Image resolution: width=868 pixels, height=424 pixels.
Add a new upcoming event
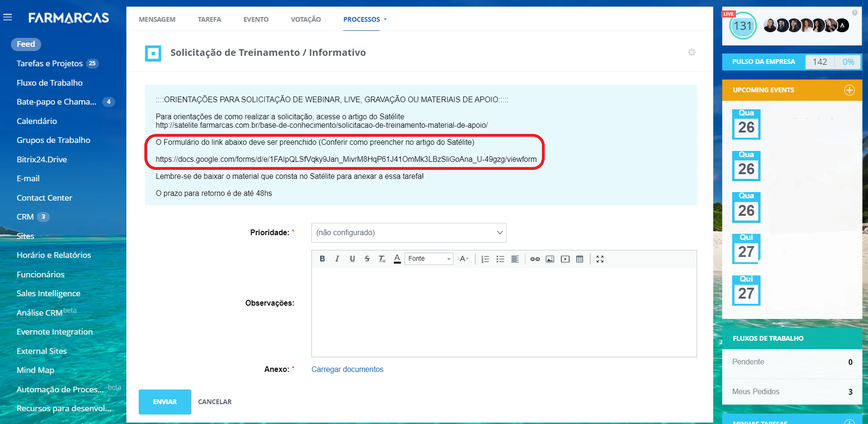(850, 90)
